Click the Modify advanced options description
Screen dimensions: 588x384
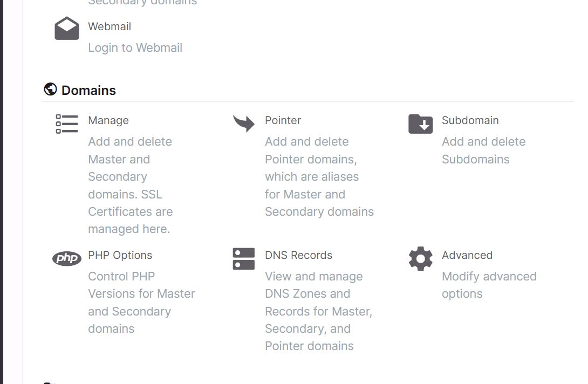489,285
